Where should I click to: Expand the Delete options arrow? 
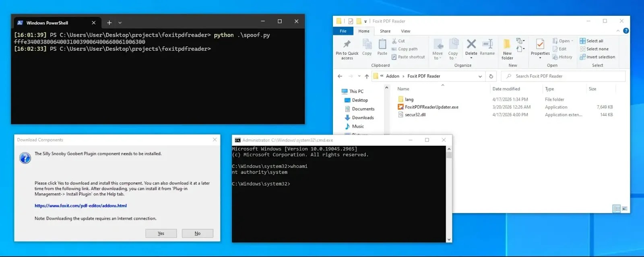[x=471, y=58]
